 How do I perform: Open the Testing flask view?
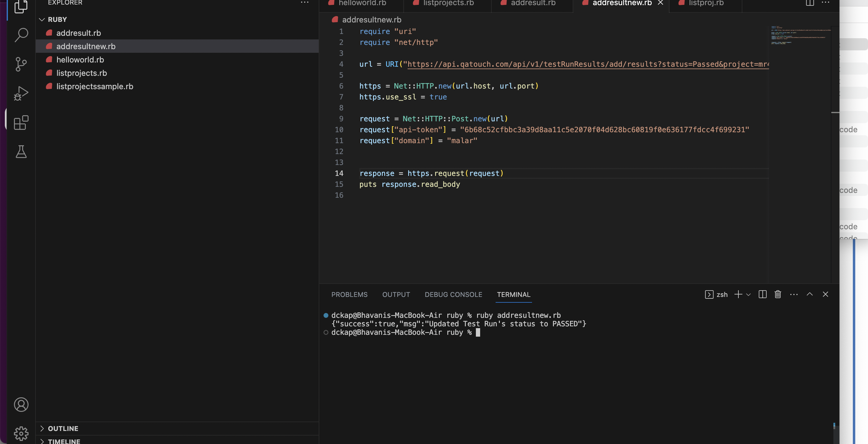point(21,152)
